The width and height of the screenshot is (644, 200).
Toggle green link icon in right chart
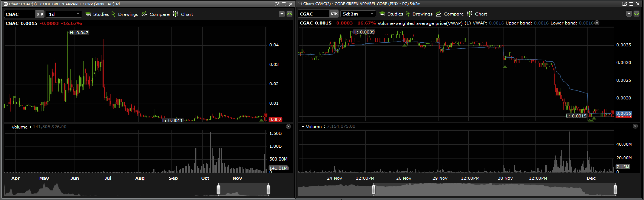[636, 14]
